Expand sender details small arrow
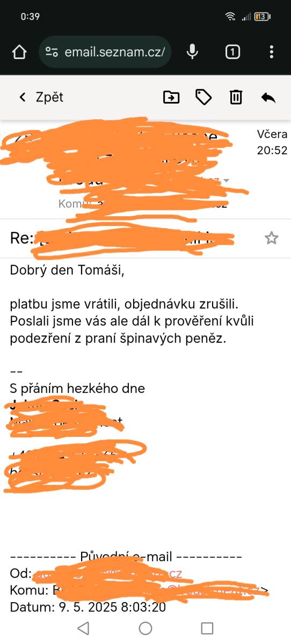The image size is (291, 644). [x=226, y=180]
